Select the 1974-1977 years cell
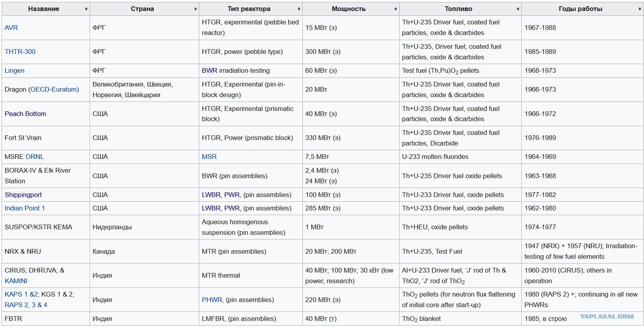This screenshot has width=644, height=328. coord(582,227)
